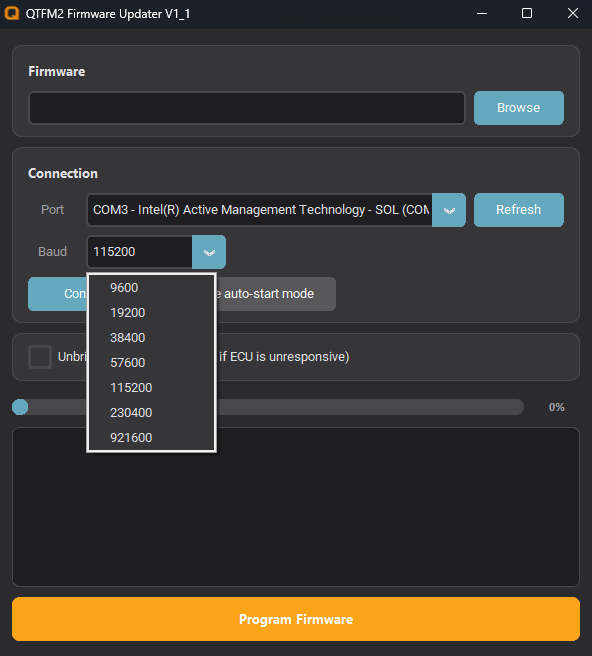Close the Firmware Updater window
592x656 pixels.
(x=573, y=14)
